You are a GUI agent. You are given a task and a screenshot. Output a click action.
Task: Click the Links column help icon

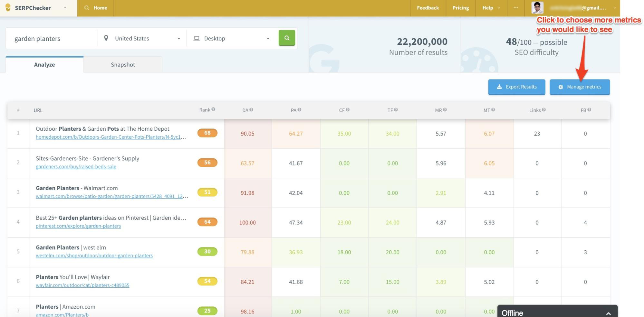pos(543,109)
